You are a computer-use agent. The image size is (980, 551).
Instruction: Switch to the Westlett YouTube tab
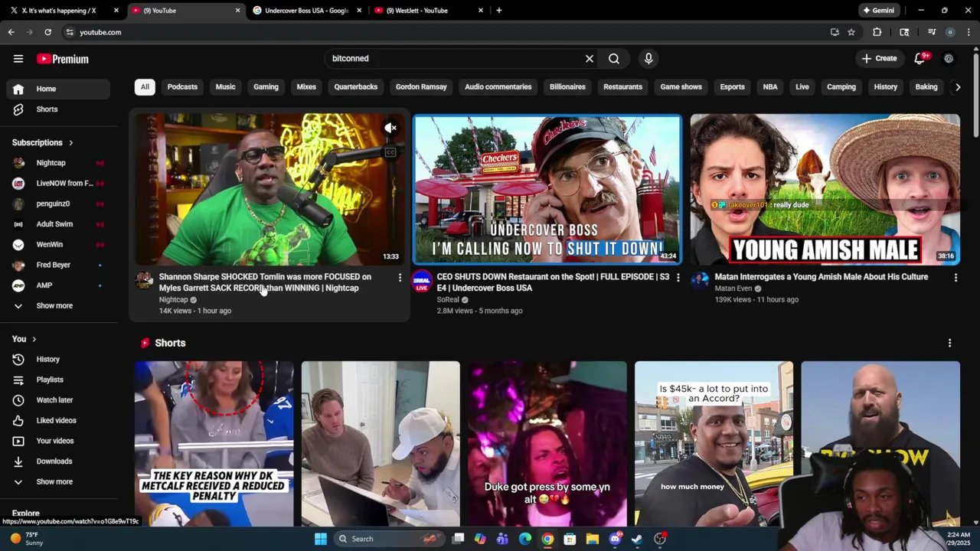coord(429,11)
